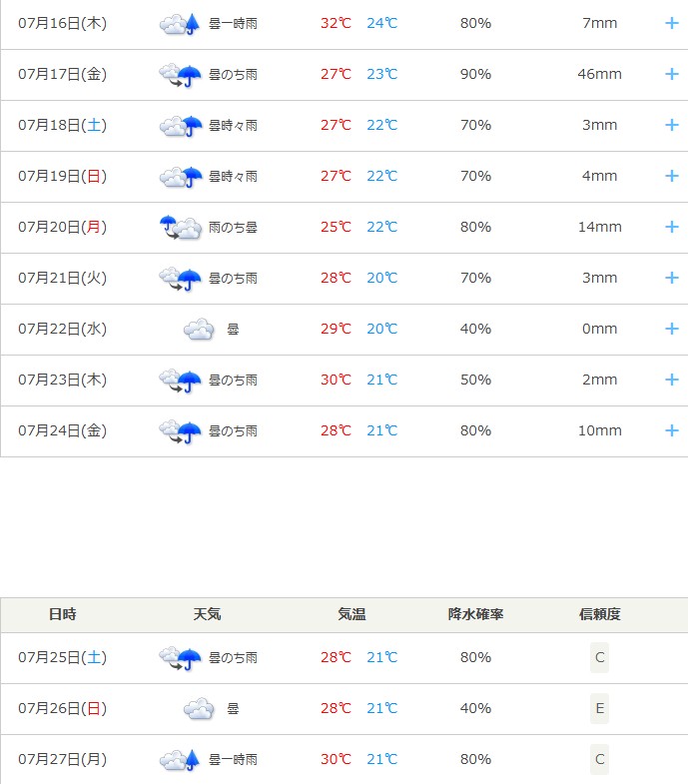688x784 pixels.
Task: Click the 0mm rainfall value
Action: pyautogui.click(x=599, y=329)
